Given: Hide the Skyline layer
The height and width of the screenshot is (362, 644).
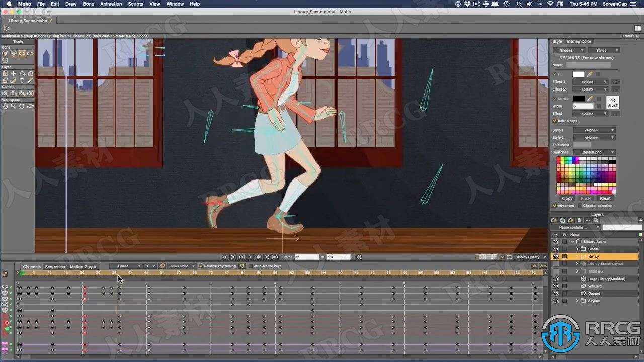Looking at the screenshot, I should coord(556,301).
